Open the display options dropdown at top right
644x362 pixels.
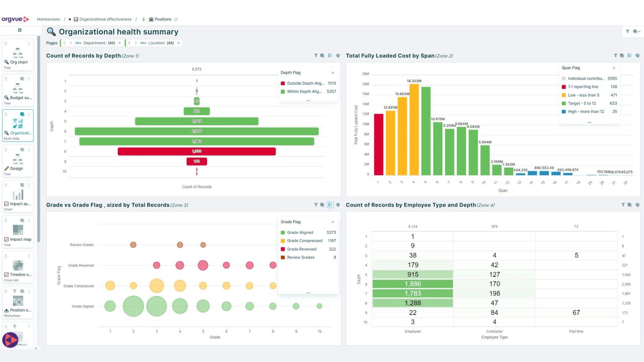pos(636,31)
